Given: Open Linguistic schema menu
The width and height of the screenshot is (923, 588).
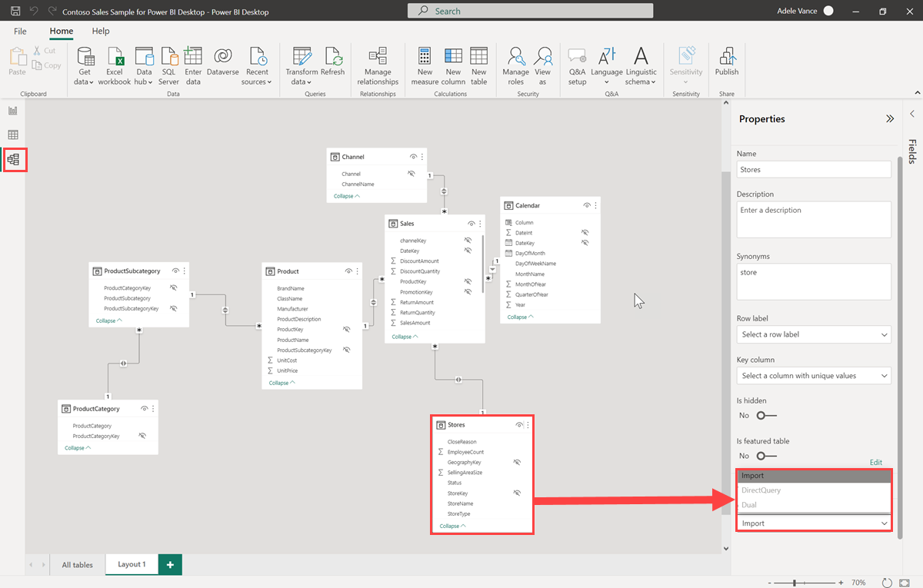Looking at the screenshot, I should 641,66.
